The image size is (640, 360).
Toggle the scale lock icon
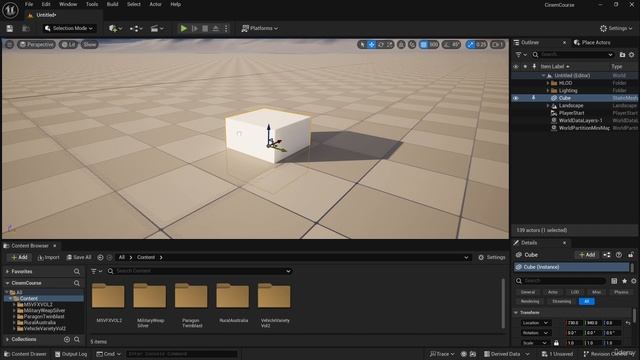click(x=556, y=343)
